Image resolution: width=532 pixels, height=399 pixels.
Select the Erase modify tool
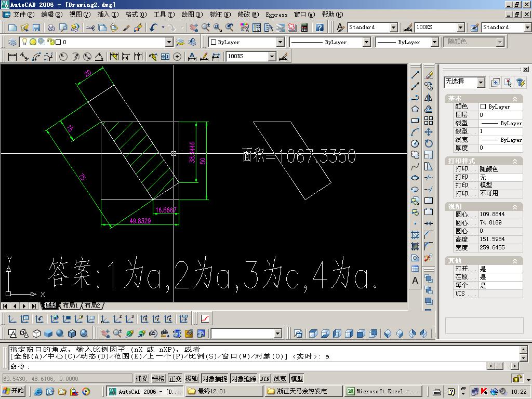point(429,75)
